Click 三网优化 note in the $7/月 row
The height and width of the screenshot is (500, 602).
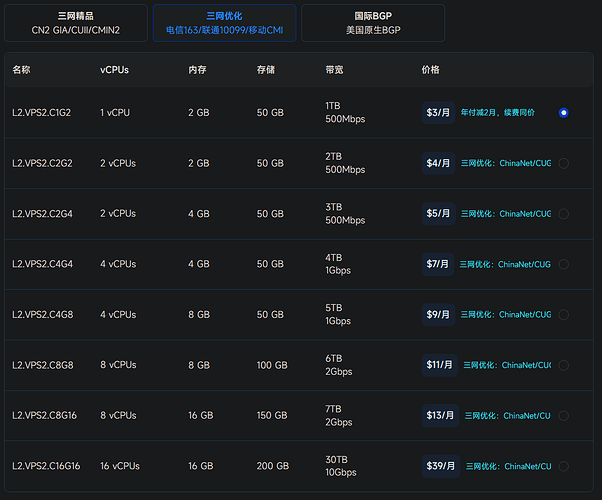[x=505, y=264]
